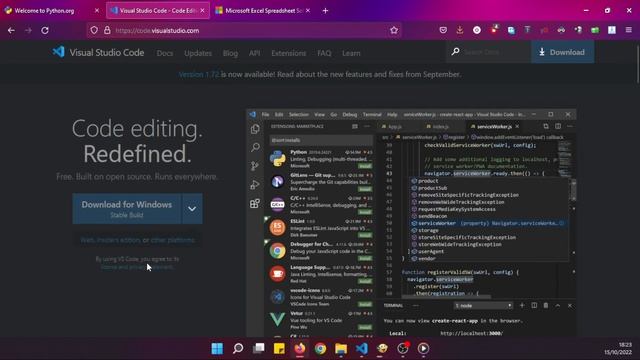Launch Sticky Notes from the taskbar

279,348
